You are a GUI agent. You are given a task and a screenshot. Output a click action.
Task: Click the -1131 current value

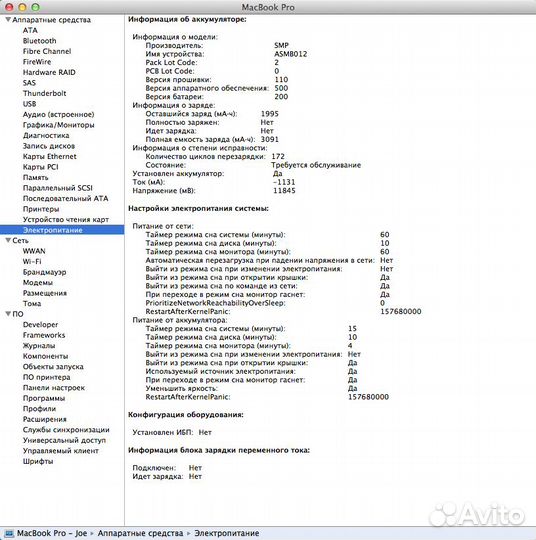point(284,182)
